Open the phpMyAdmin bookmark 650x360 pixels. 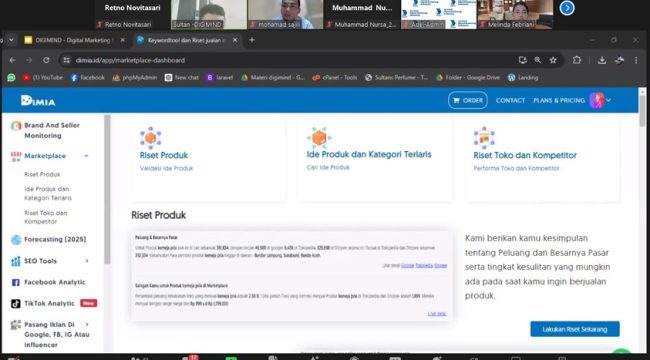[135, 78]
